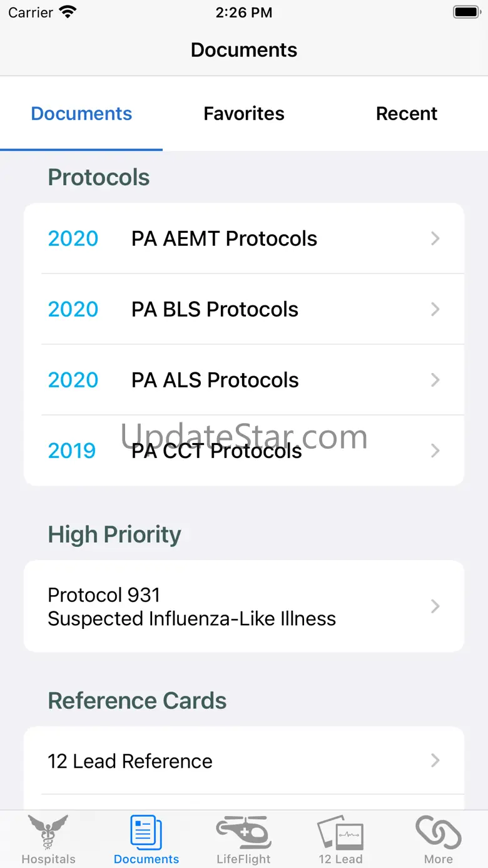Expand PA ALS Protocols chevron
The height and width of the screenshot is (868, 488).
pyautogui.click(x=435, y=380)
